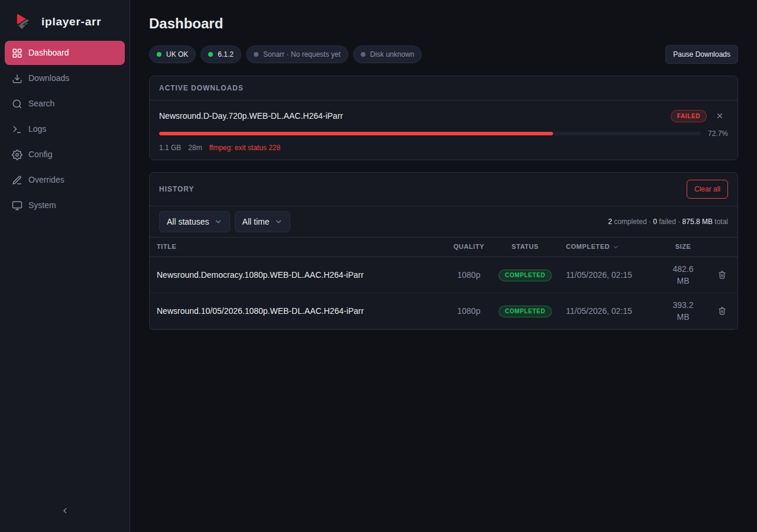Click the COMPLETED badge for Newsround.10/05/2026

(x=525, y=312)
